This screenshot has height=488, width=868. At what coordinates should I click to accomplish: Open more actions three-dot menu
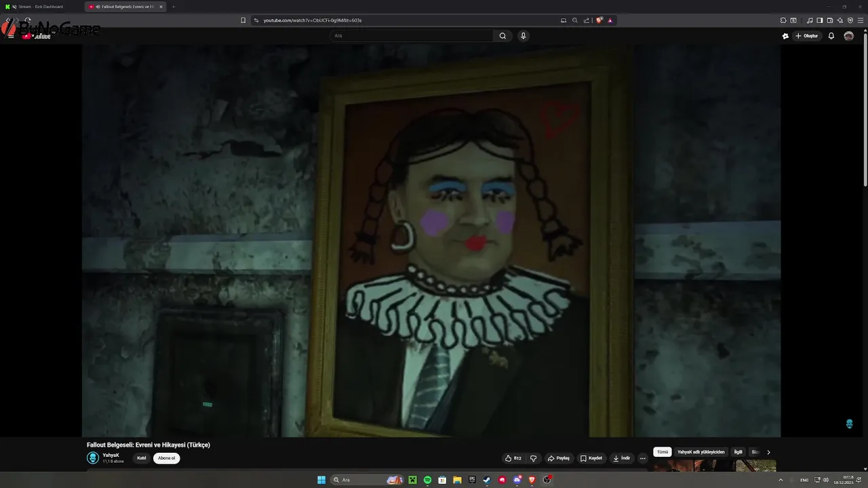[x=643, y=458]
